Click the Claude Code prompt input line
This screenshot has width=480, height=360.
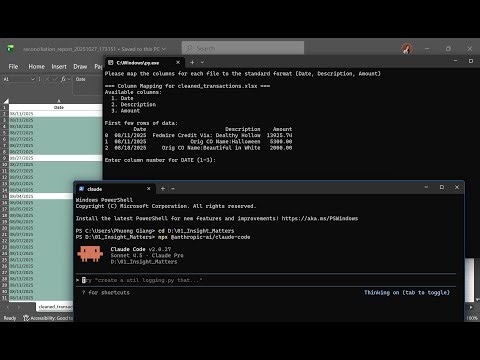(x=266, y=280)
